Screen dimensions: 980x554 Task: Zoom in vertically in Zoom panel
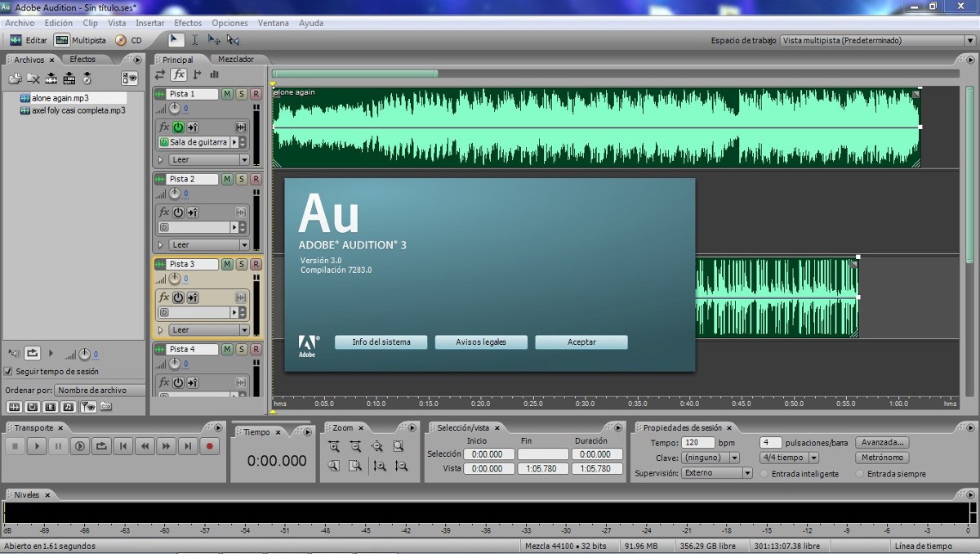pyautogui.click(x=380, y=466)
